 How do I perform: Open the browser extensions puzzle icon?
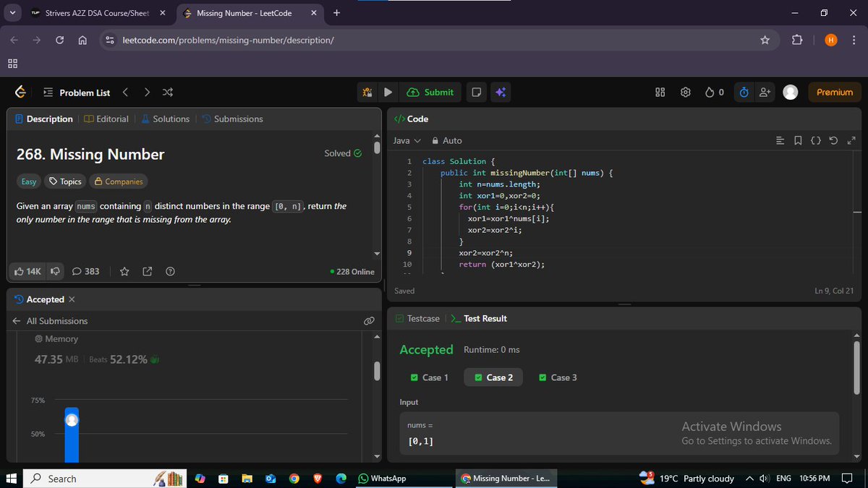[797, 40]
